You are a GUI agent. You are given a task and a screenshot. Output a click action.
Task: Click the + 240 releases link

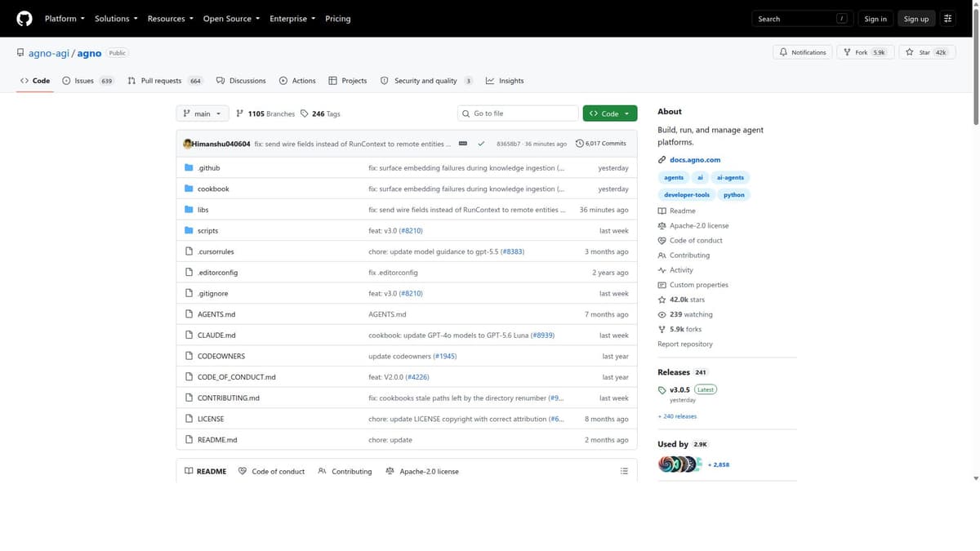click(677, 416)
